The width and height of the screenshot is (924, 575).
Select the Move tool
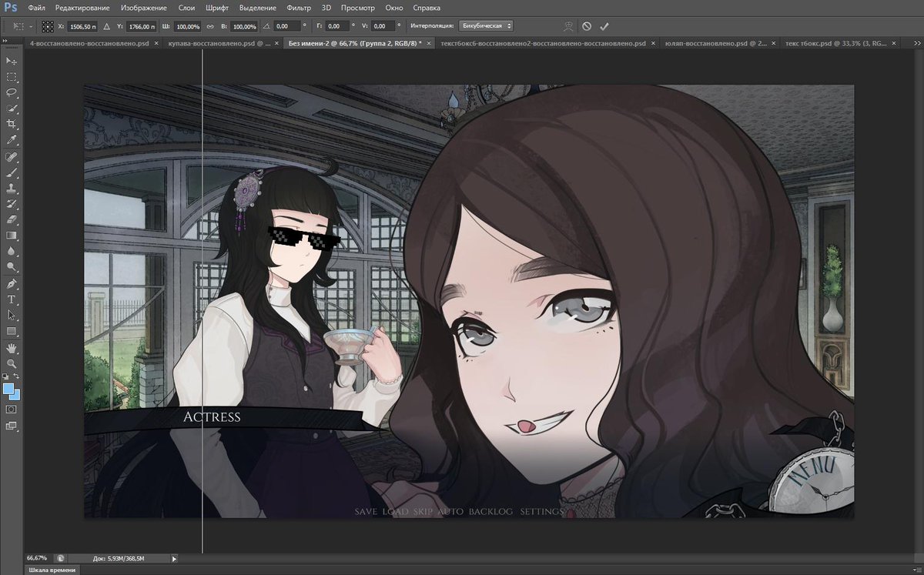point(12,61)
